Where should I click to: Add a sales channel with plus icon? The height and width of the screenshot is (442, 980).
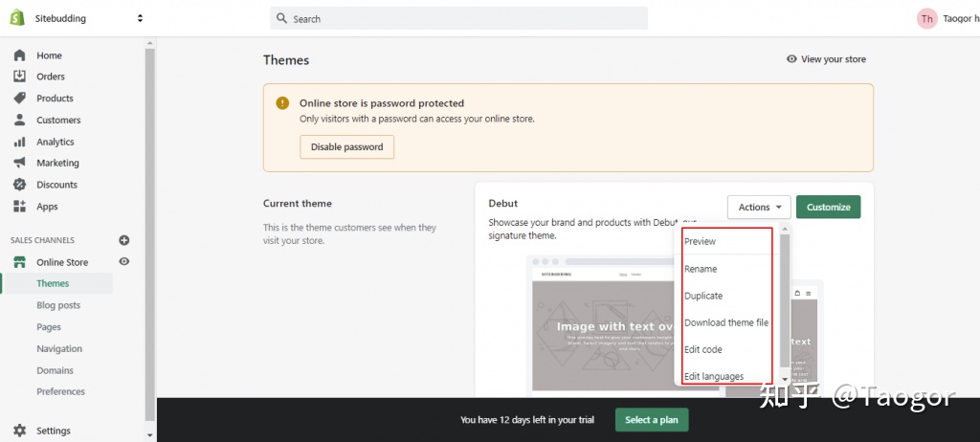tap(123, 240)
